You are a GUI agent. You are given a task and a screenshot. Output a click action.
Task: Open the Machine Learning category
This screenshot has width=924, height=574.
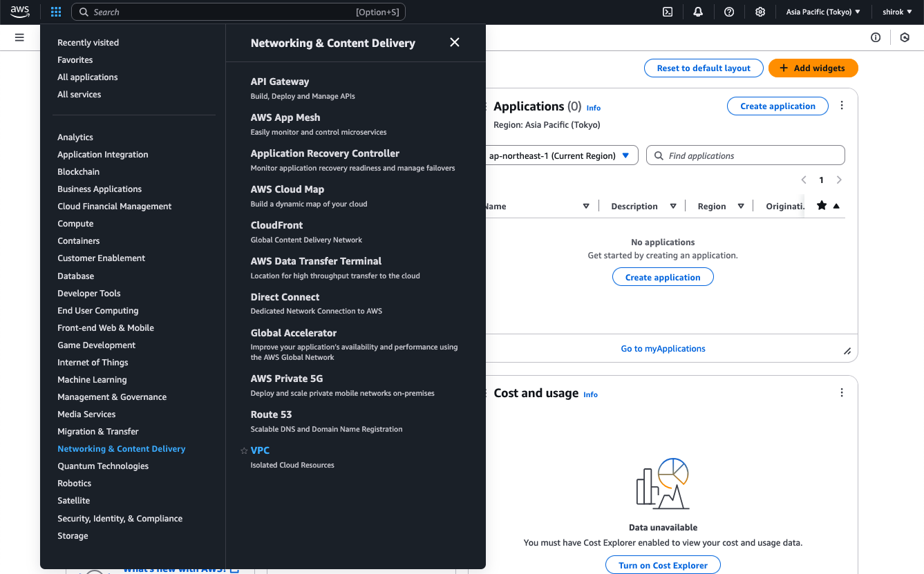pos(92,380)
